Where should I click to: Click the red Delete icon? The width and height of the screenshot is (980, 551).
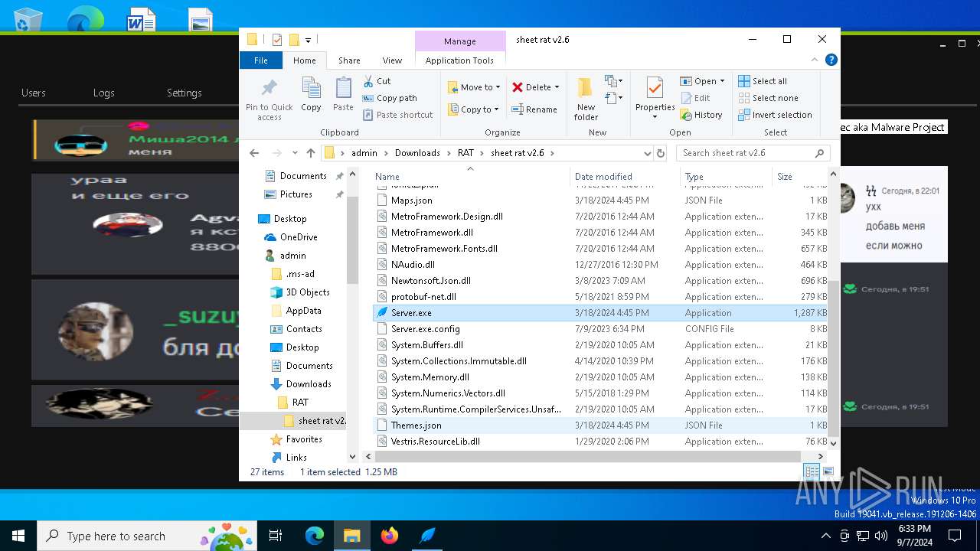(518, 87)
